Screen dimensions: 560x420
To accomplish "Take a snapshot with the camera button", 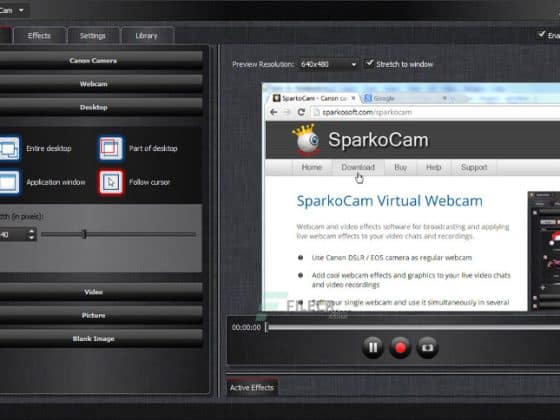I will [427, 347].
